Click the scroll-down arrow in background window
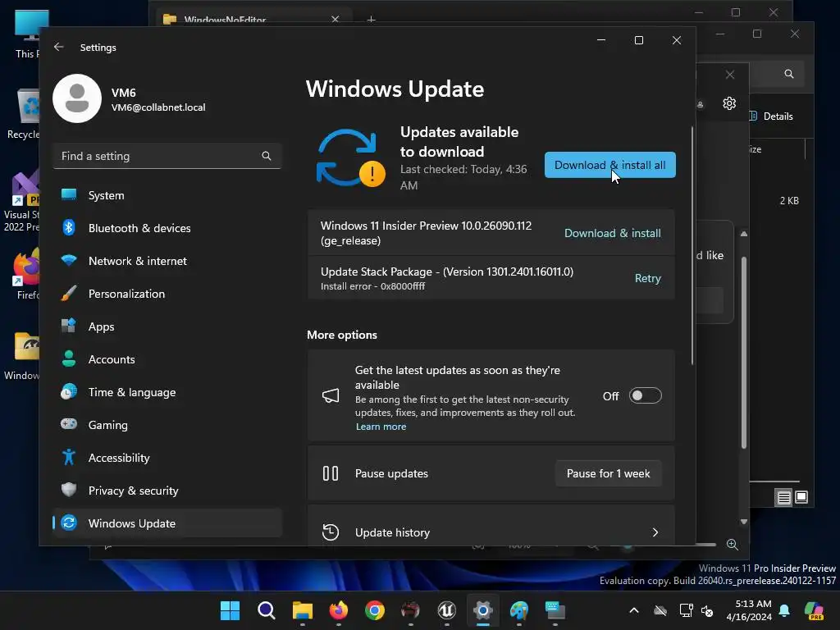This screenshot has width=840, height=630. tap(743, 521)
